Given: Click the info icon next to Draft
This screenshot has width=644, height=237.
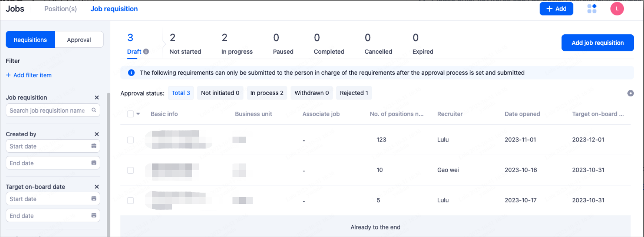Looking at the screenshot, I should (x=146, y=52).
